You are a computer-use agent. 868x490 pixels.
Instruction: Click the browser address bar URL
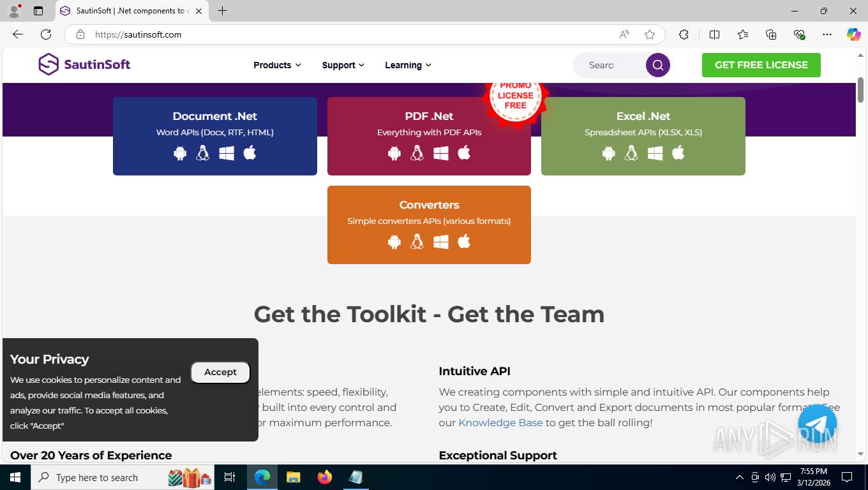coord(138,34)
